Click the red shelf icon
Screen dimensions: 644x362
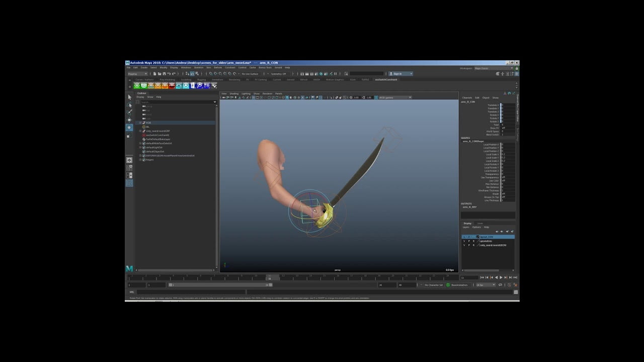(x=172, y=85)
